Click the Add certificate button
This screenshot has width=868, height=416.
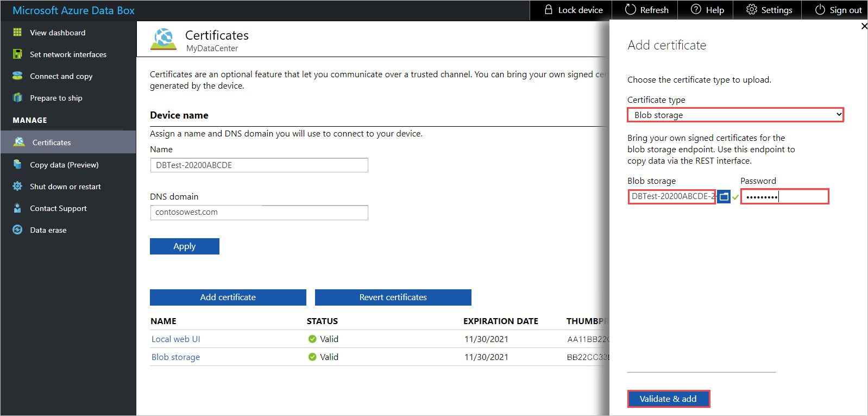(x=228, y=297)
